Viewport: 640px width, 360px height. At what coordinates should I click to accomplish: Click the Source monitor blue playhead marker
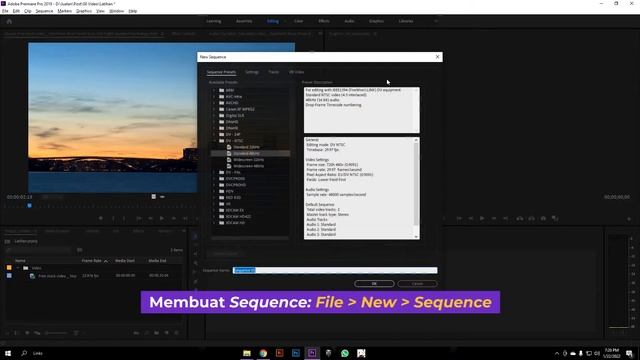[x=29, y=205]
